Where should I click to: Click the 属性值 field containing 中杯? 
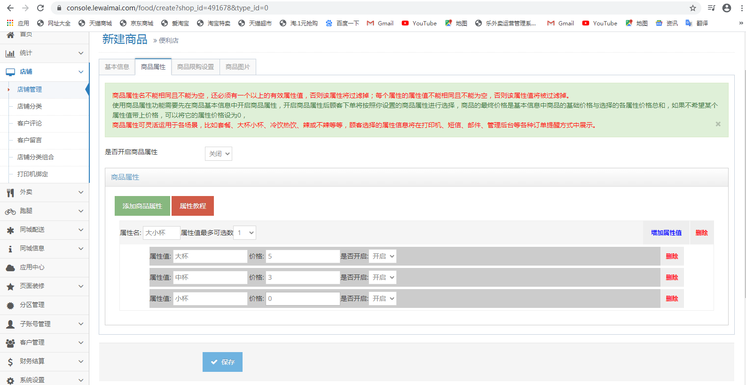click(210, 277)
